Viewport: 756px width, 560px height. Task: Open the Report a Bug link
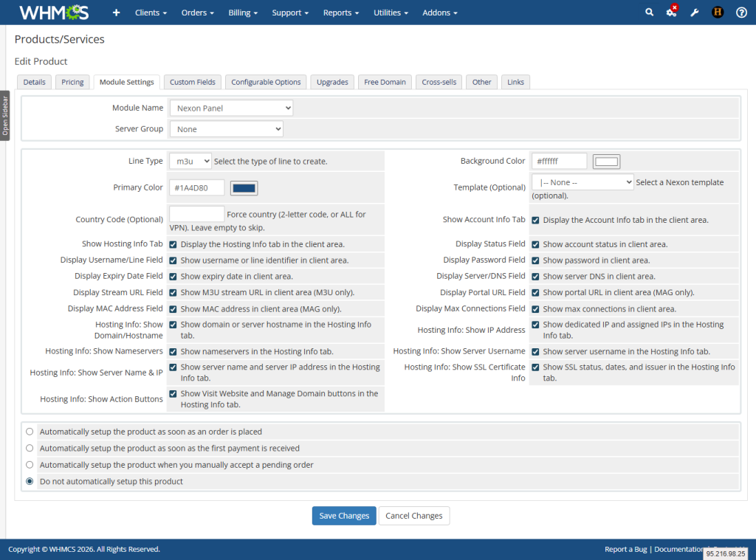point(625,549)
